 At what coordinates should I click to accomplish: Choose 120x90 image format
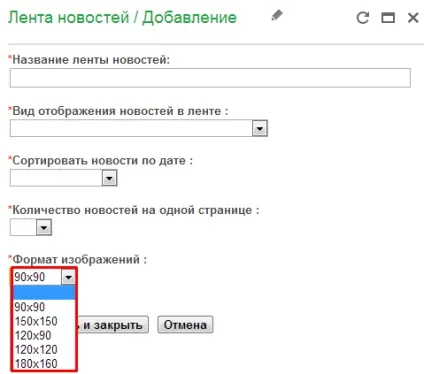pyautogui.click(x=44, y=335)
